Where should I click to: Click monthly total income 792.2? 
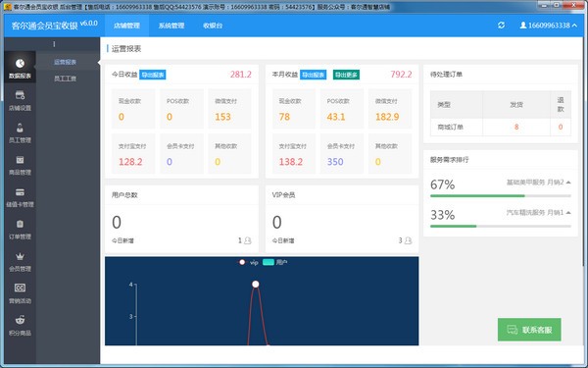click(x=401, y=75)
